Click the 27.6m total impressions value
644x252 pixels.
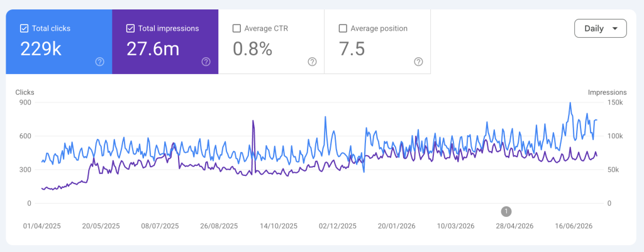point(153,49)
